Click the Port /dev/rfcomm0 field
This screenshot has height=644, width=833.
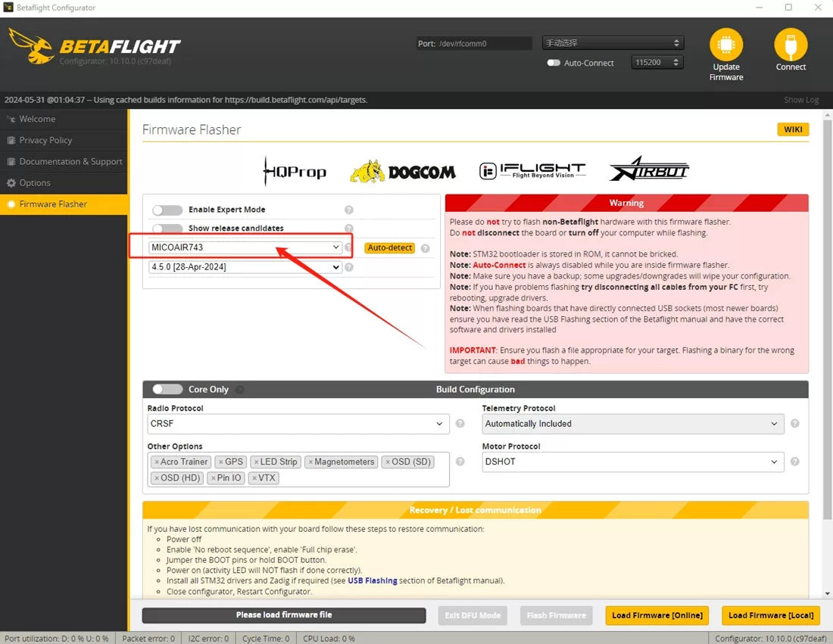tap(485, 44)
